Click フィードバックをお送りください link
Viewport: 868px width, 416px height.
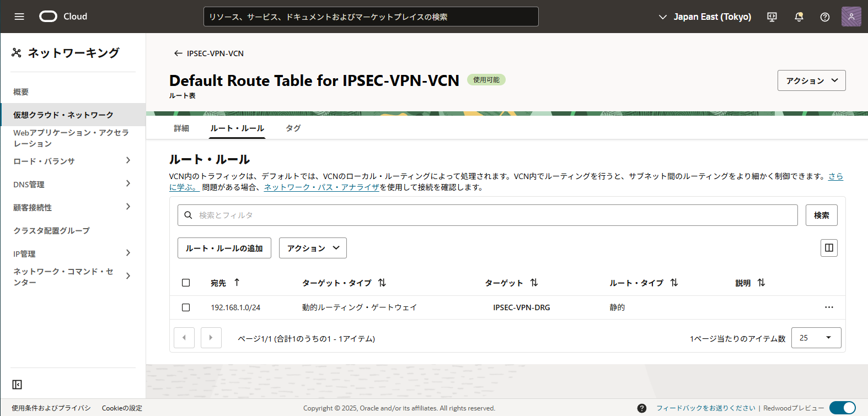click(x=706, y=408)
